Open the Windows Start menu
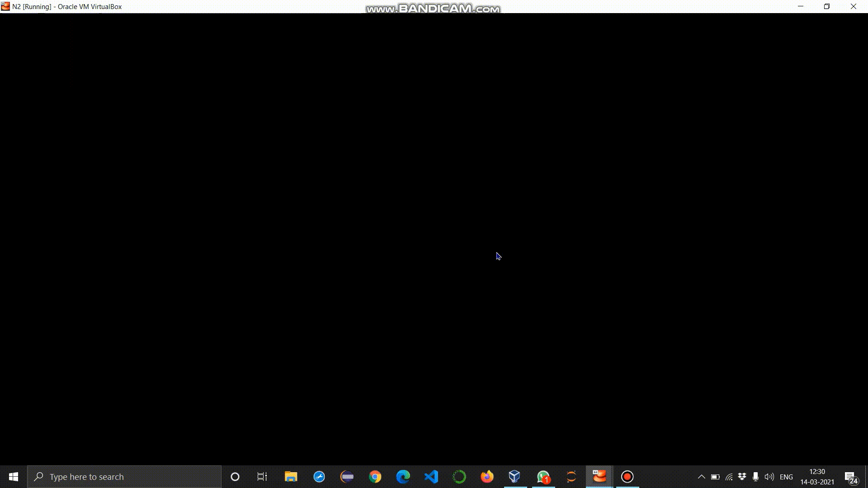 point(14,477)
